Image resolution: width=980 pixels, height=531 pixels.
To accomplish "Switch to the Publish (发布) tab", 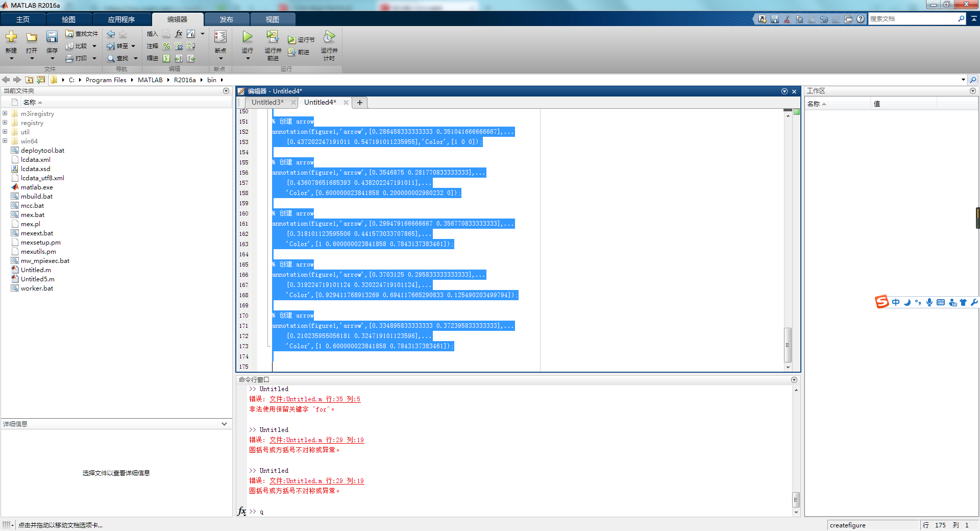I will click(227, 19).
